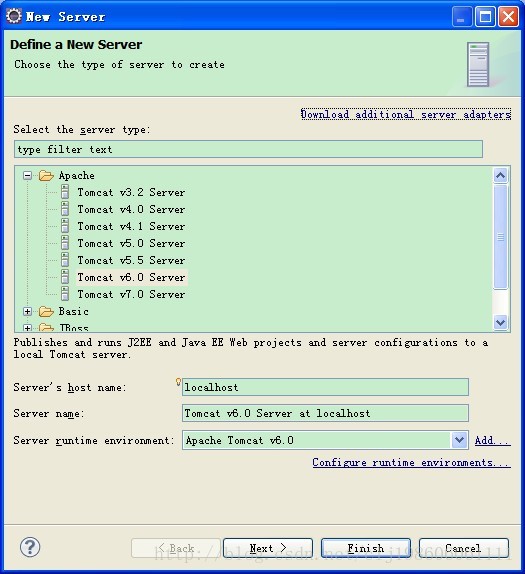The image size is (525, 574).
Task: Open the Server runtime environment dropdown
Action: (459, 440)
